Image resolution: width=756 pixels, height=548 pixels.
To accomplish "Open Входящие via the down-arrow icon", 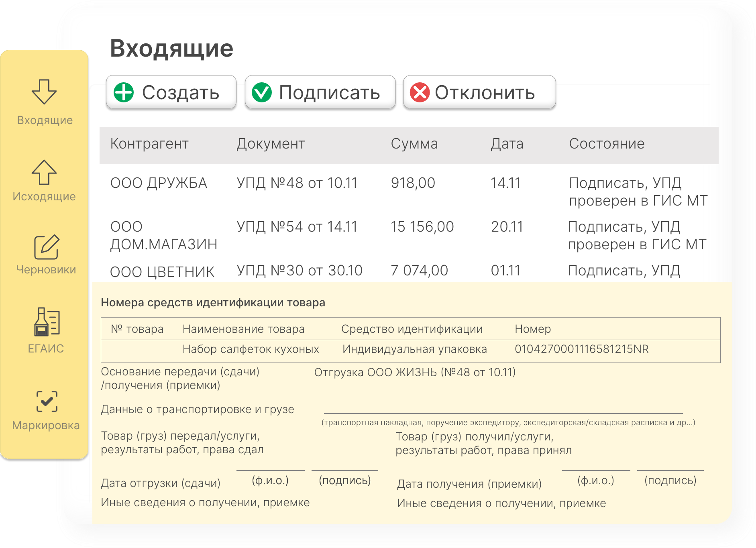I will [44, 92].
